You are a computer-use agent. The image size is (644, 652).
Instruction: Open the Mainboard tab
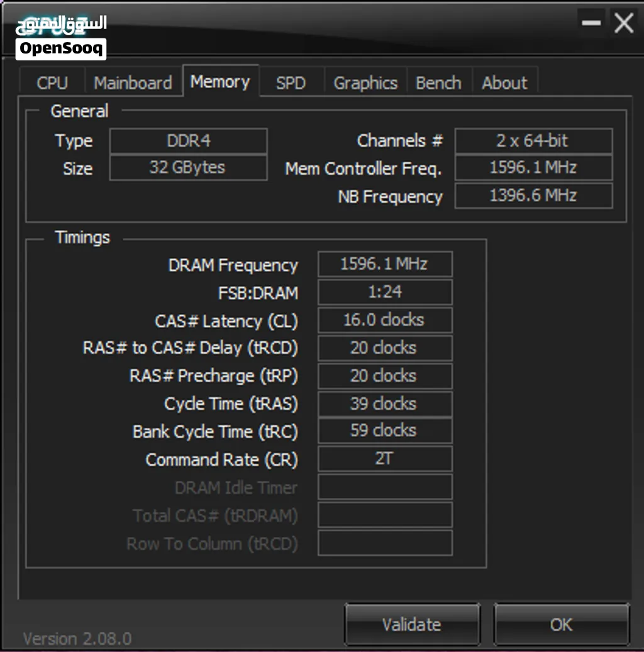coord(133,82)
